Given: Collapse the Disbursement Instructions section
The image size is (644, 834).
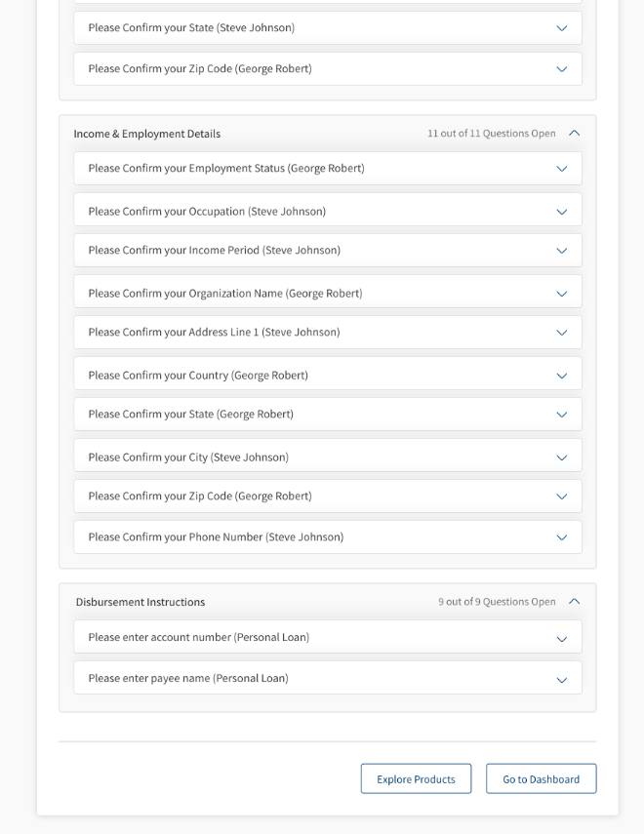Looking at the screenshot, I should (x=574, y=602).
